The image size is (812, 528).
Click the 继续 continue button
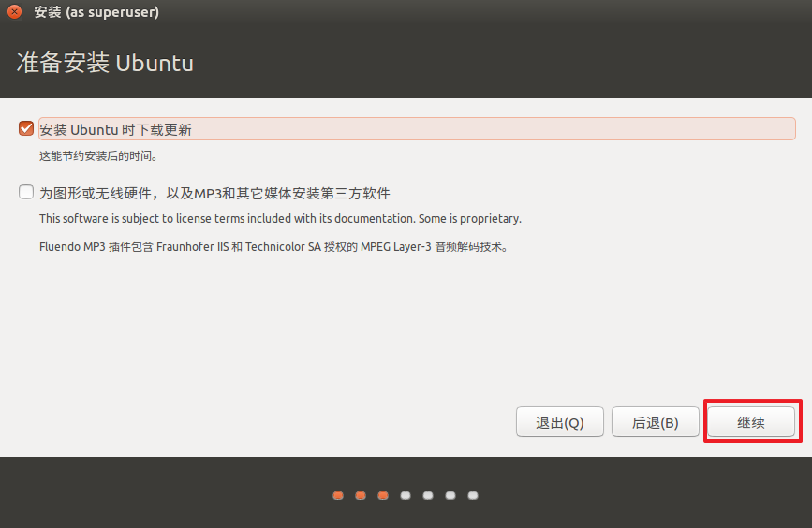(x=751, y=422)
